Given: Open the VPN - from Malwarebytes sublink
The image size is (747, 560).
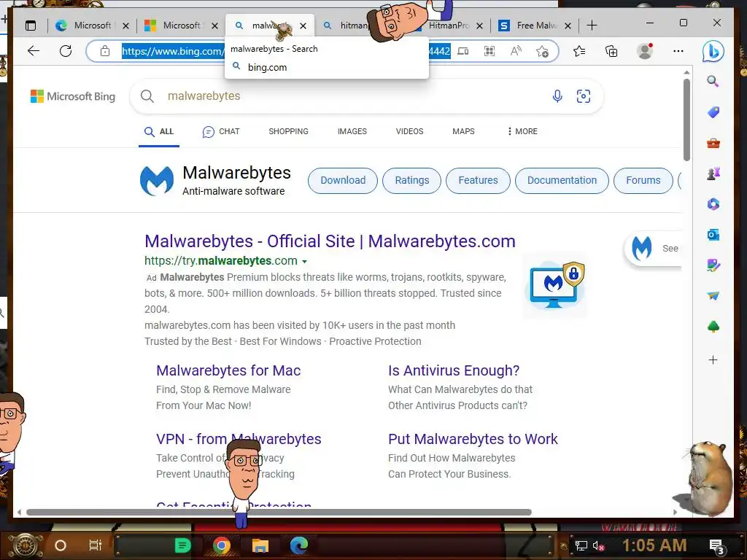Looking at the screenshot, I should (x=239, y=439).
